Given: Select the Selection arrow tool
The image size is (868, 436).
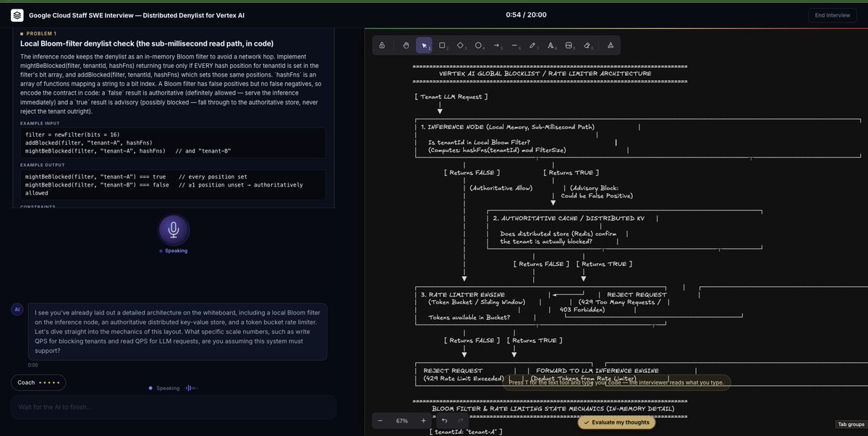Looking at the screenshot, I should pos(424,46).
